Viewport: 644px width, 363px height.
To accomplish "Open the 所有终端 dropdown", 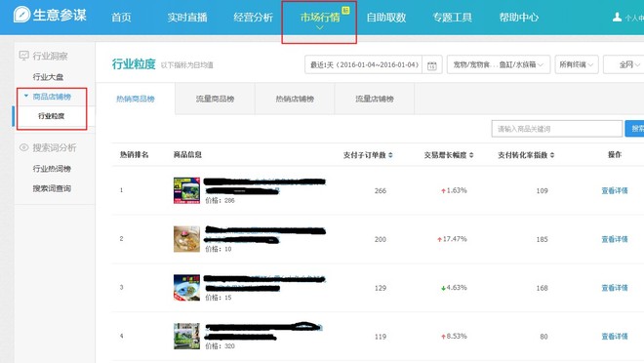I will tap(577, 64).
